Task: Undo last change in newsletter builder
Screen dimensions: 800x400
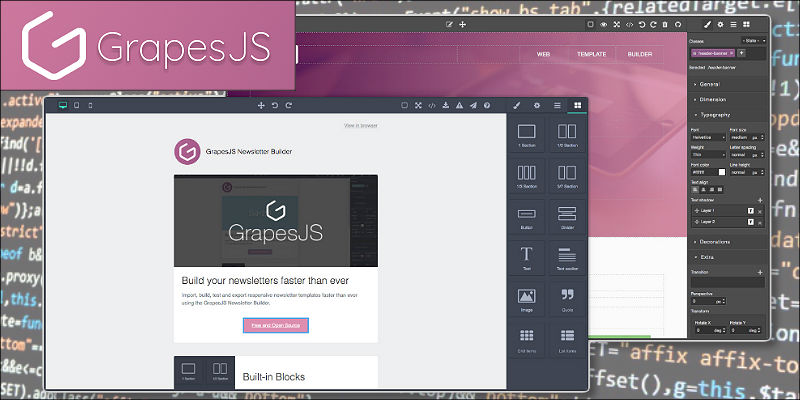Action: [x=275, y=105]
